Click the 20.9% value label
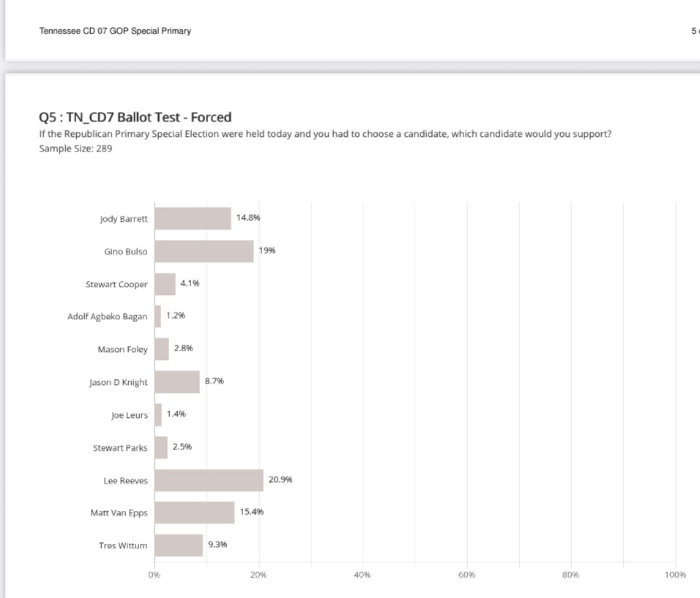This screenshot has width=700, height=598. (x=280, y=479)
